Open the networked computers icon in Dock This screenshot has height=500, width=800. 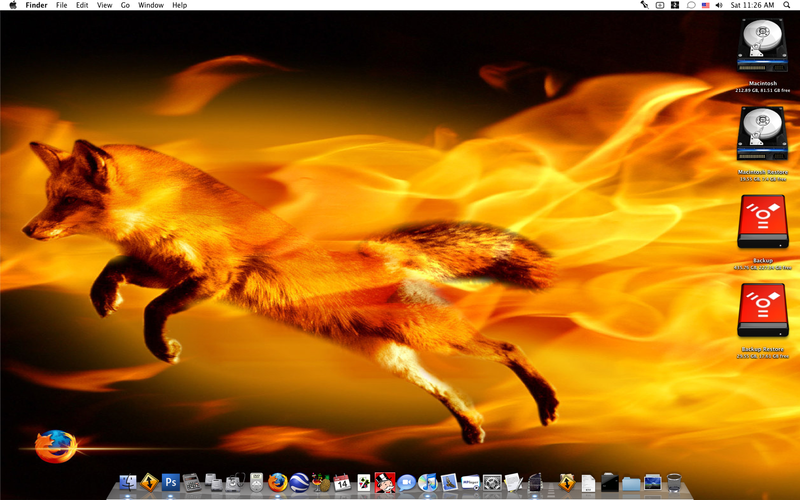(213, 482)
